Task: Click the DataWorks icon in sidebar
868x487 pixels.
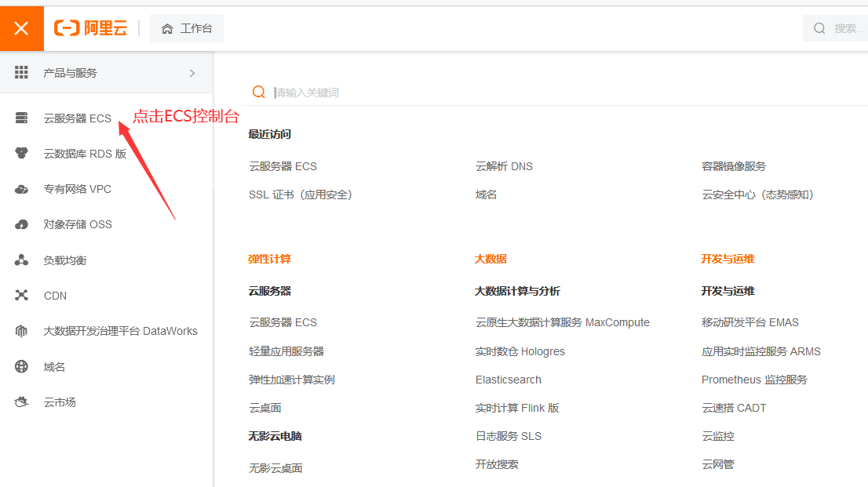Action: click(x=22, y=331)
